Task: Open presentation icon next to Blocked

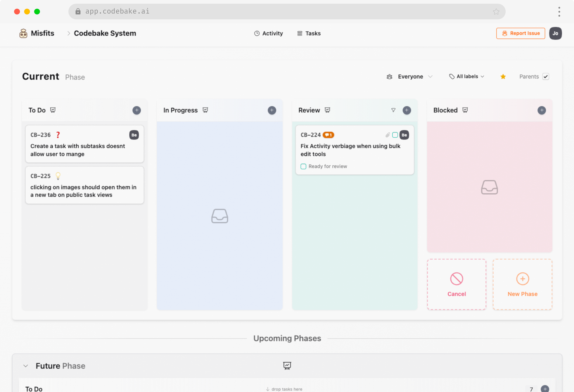Action: tap(465, 110)
